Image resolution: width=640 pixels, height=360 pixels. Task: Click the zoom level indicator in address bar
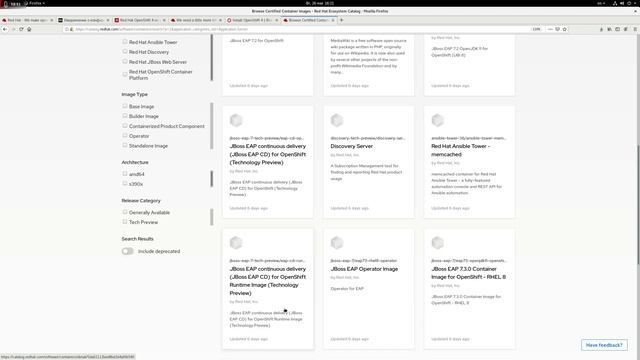tap(536, 29)
